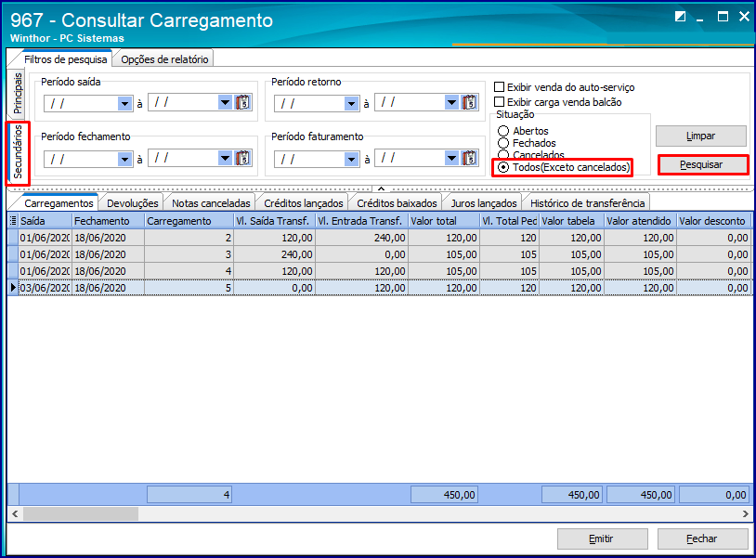Click the scroll left arrow of grid
The image size is (756, 558).
click(15, 513)
